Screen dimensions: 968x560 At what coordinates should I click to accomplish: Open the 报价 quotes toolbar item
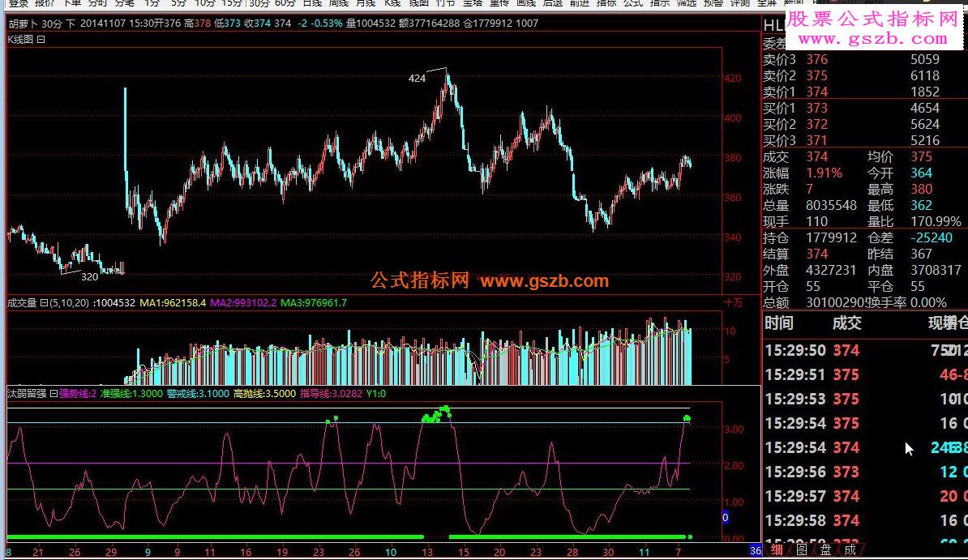(45, 3)
